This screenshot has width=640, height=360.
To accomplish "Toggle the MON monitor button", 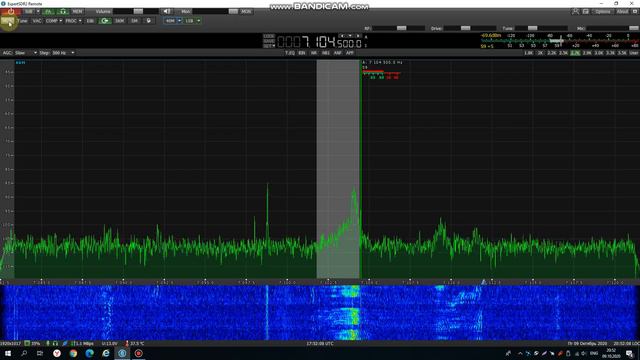I will click(x=246, y=11).
